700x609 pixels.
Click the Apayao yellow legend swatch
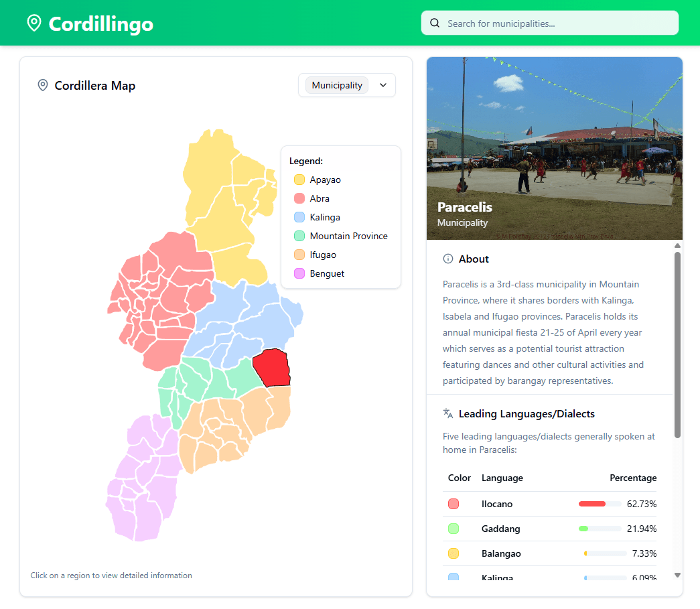click(x=299, y=180)
